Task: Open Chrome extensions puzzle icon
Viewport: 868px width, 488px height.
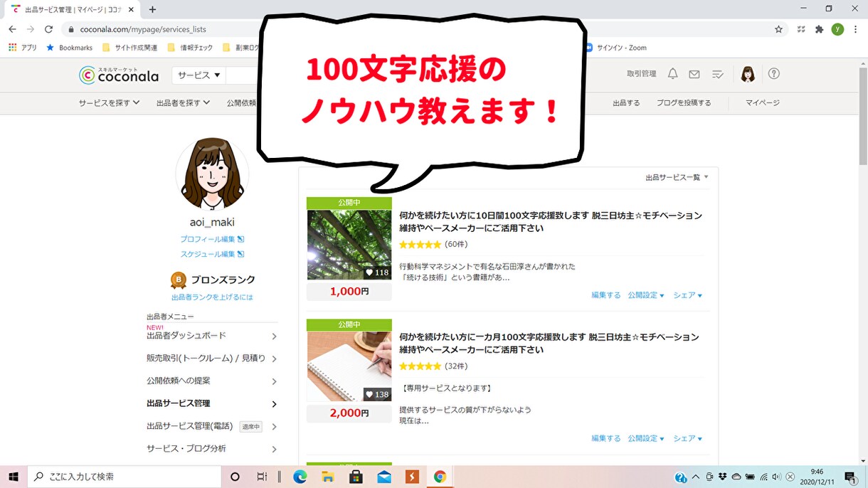Action: [x=819, y=29]
